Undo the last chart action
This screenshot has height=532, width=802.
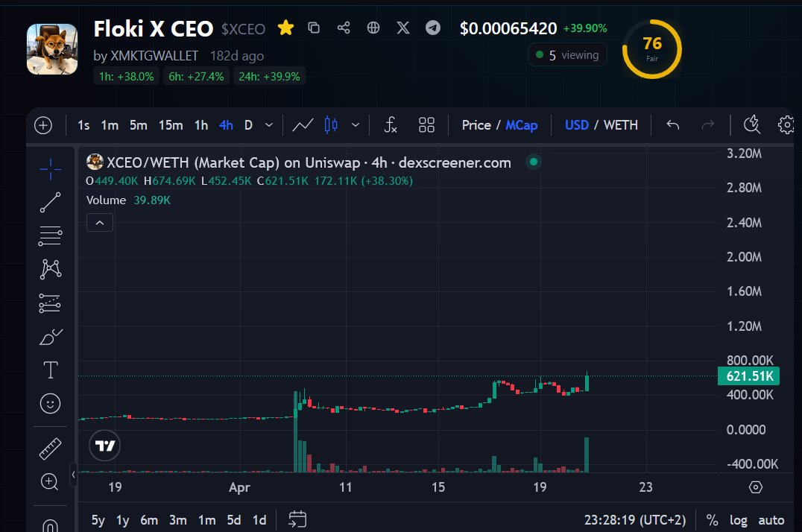point(672,125)
